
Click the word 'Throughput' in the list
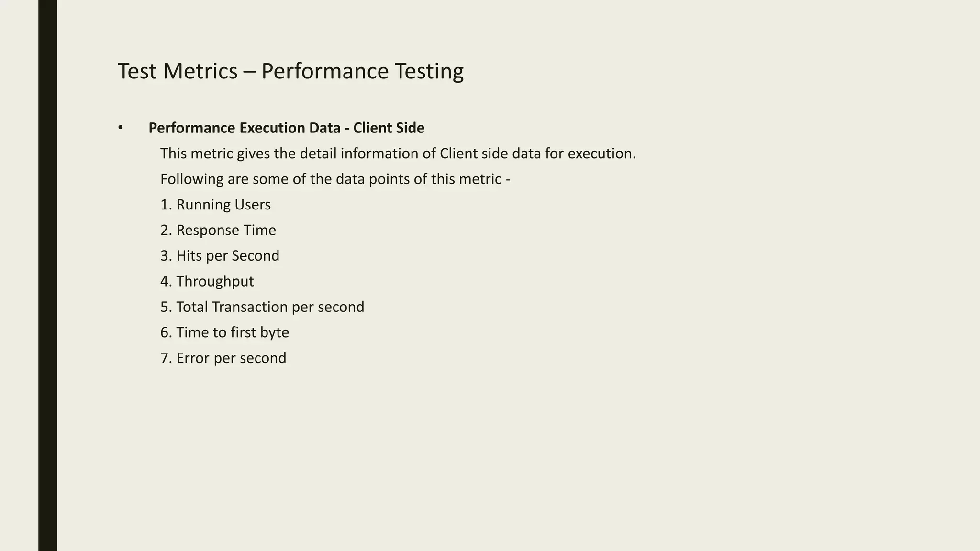215,281
